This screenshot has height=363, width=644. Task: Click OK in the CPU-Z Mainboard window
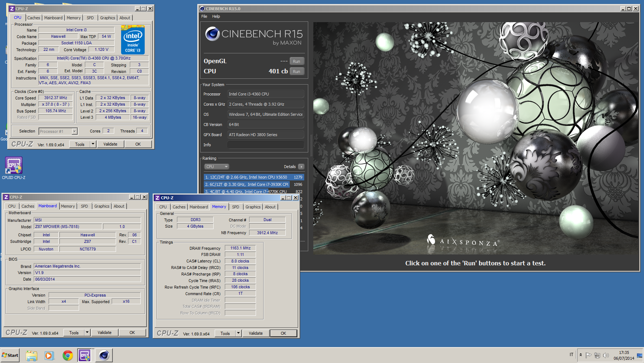[x=132, y=333]
